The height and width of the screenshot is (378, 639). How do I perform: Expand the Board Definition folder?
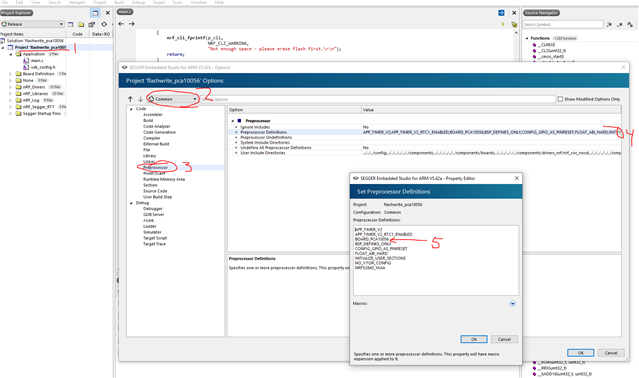tap(11, 74)
